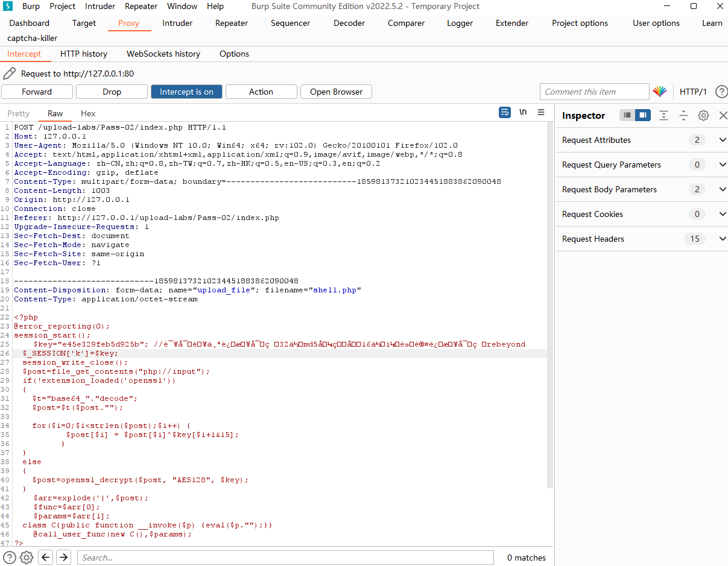The image size is (728, 566).
Task: Open the proxy Options sub-tab
Action: tap(234, 54)
